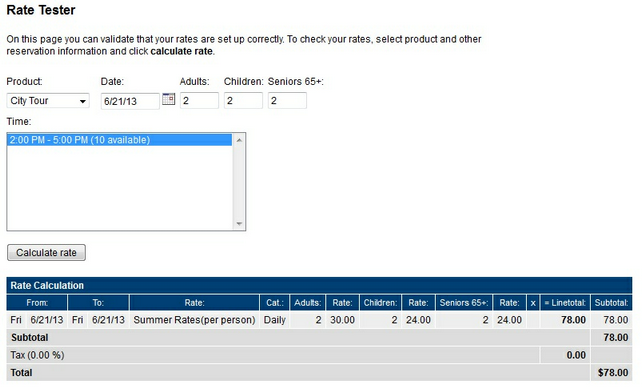Click the Total row label
This screenshot has width=642, height=389.
tap(21, 373)
